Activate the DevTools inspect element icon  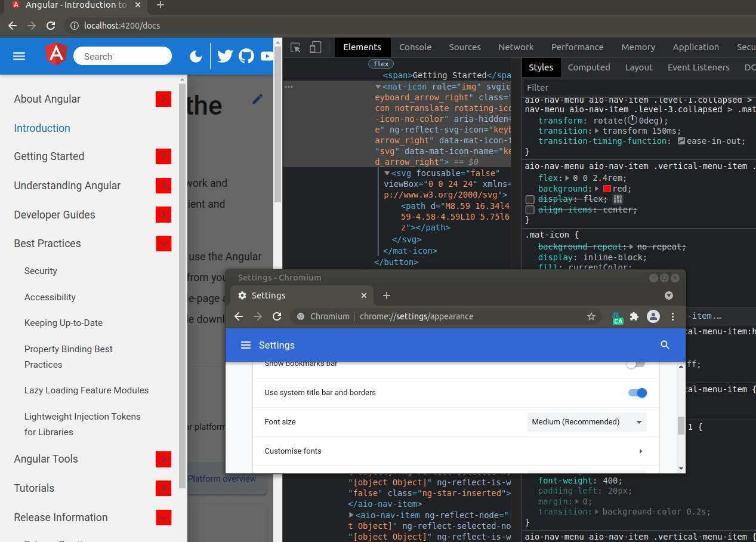tap(295, 47)
